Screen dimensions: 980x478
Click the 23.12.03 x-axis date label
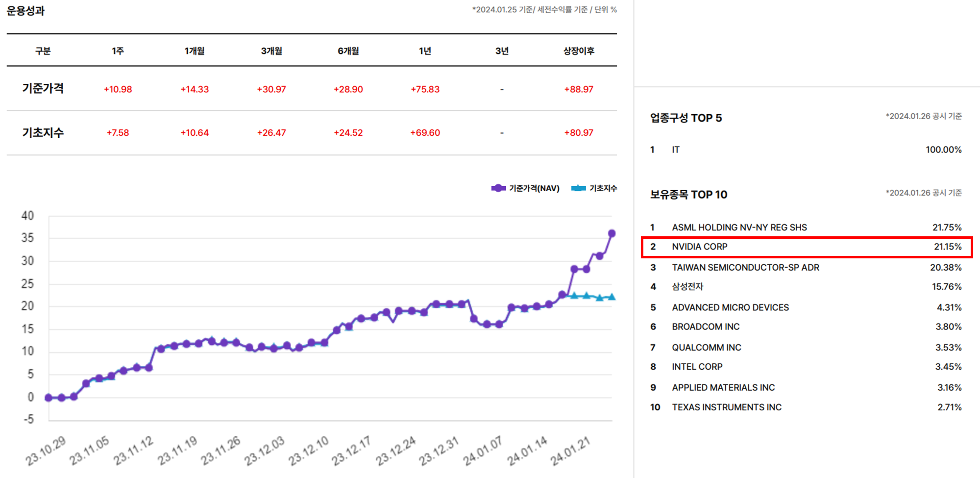pyautogui.click(x=265, y=451)
